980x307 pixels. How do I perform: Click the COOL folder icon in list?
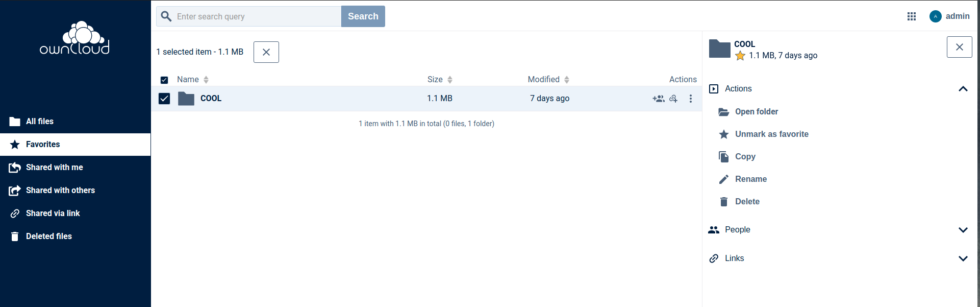tap(186, 99)
